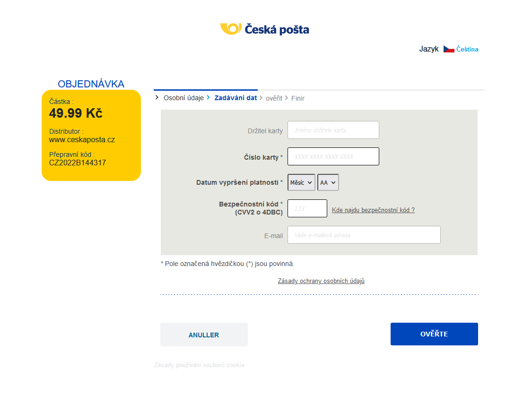
Task: Click the ANULLER button
Action: point(204,335)
